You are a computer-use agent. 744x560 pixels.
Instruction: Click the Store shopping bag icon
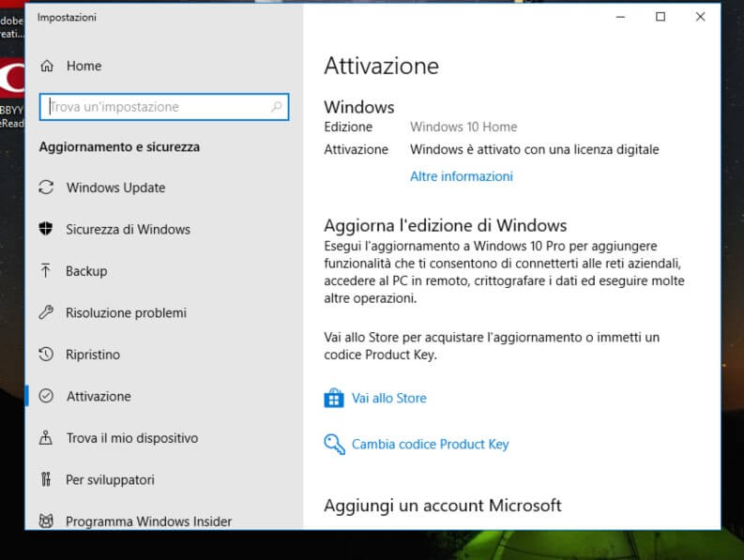point(334,398)
